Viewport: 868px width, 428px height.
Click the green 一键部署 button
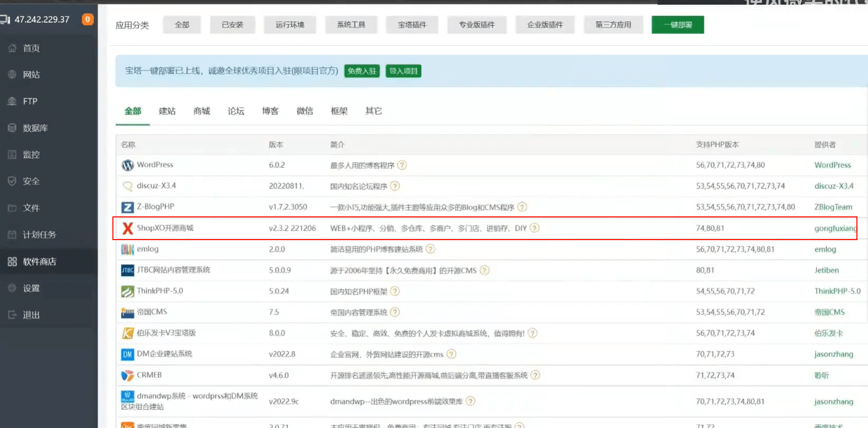point(678,25)
